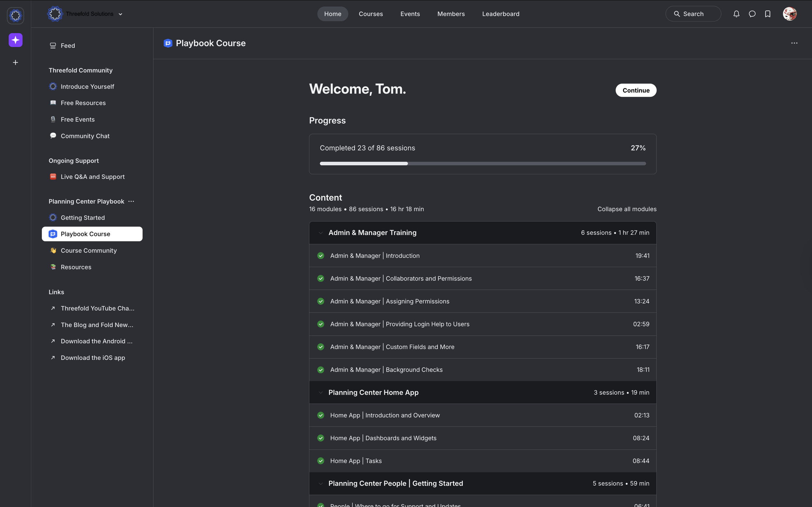Toggle completion check for Home App Tasks
Image resolution: width=812 pixels, height=507 pixels.
(x=321, y=461)
